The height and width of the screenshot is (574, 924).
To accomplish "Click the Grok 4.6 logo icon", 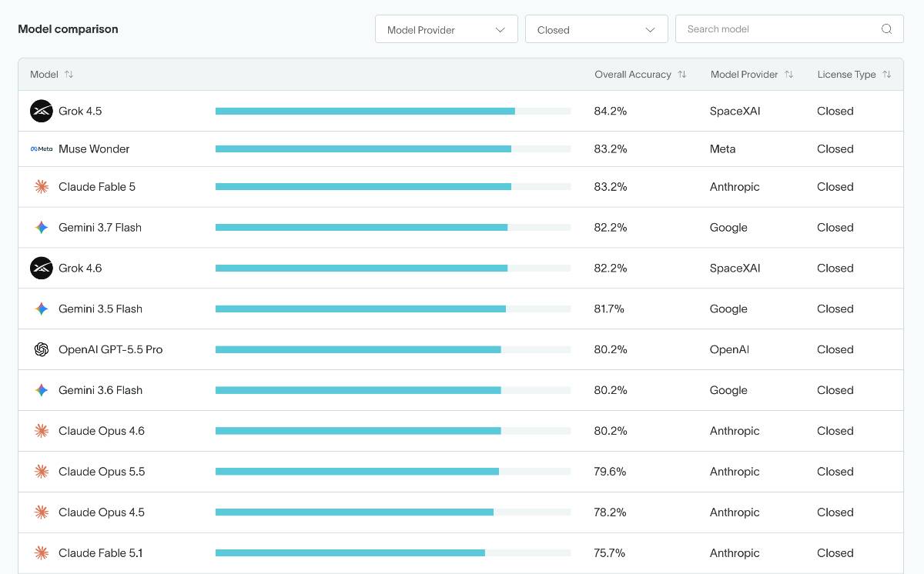I will [x=42, y=268].
